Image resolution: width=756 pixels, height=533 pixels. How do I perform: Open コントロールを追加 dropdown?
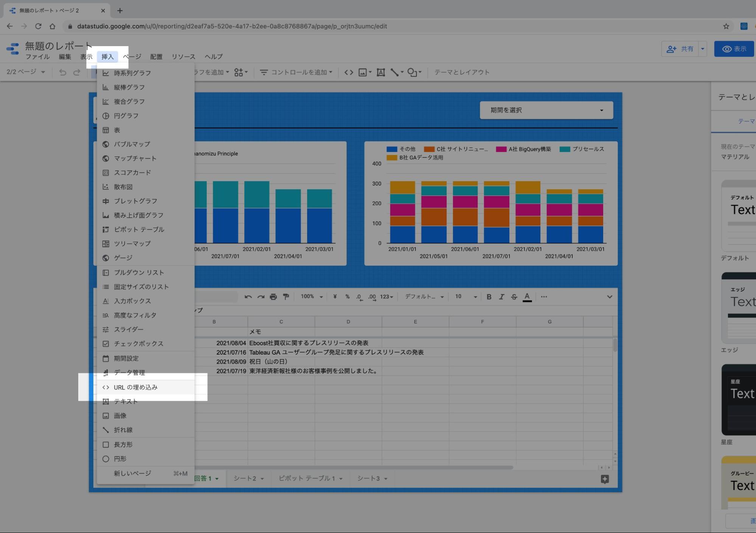pos(296,72)
